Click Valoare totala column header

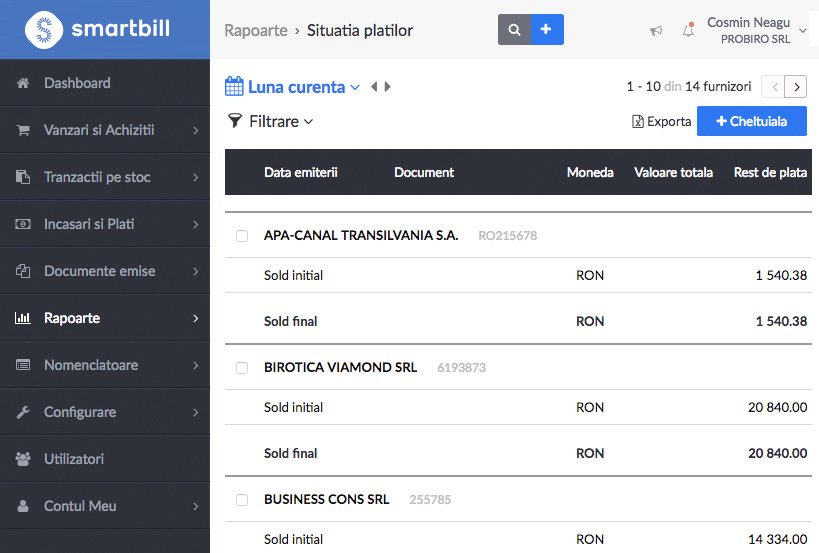click(x=673, y=172)
